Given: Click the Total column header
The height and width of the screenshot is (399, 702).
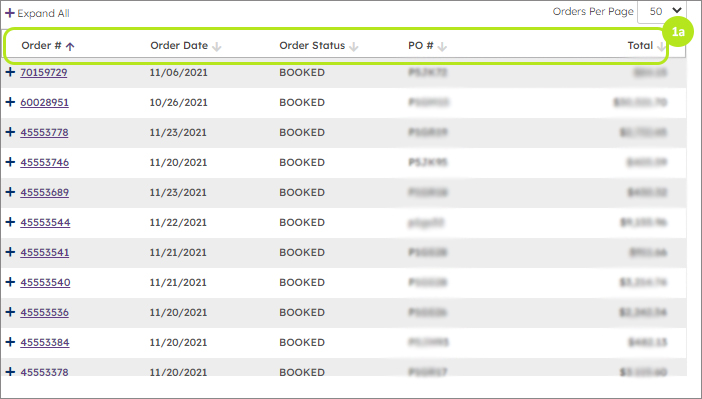Looking at the screenshot, I should [x=640, y=45].
